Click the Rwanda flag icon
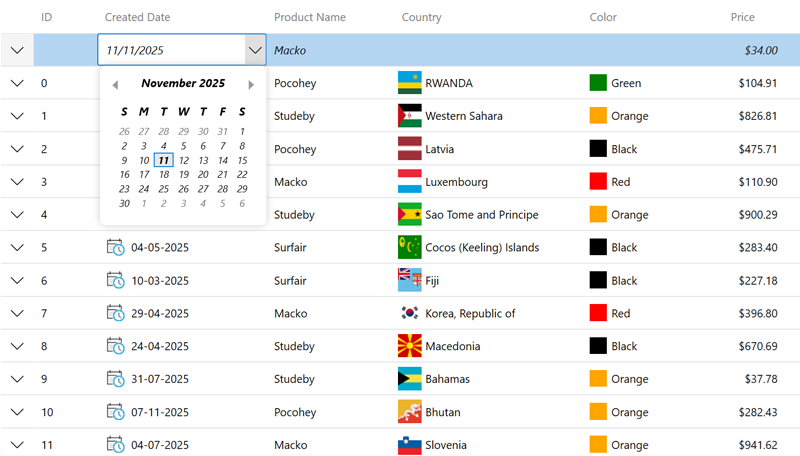 pyautogui.click(x=410, y=83)
